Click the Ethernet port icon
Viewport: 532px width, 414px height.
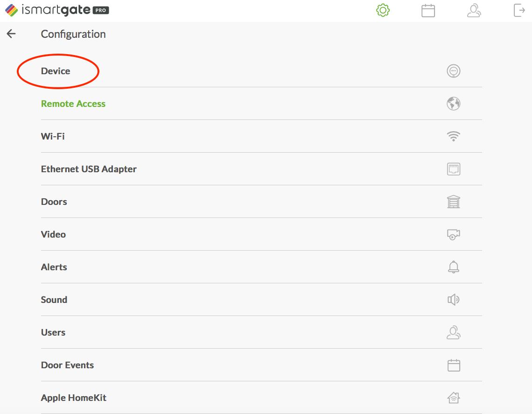tap(453, 169)
